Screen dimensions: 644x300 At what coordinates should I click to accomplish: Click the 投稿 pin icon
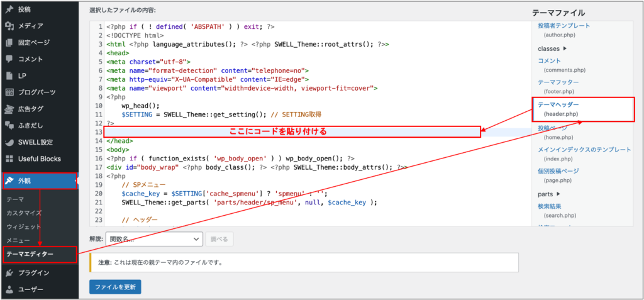(9, 9)
